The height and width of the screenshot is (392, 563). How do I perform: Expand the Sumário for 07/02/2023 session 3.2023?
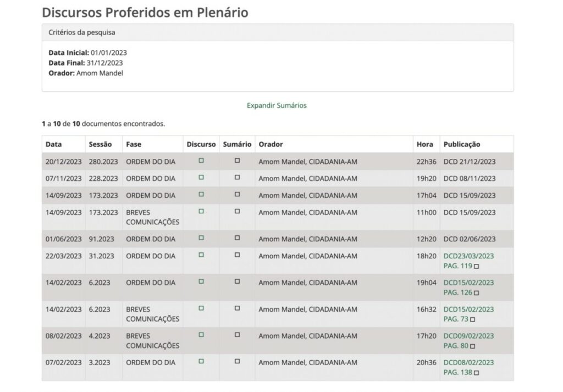(237, 361)
